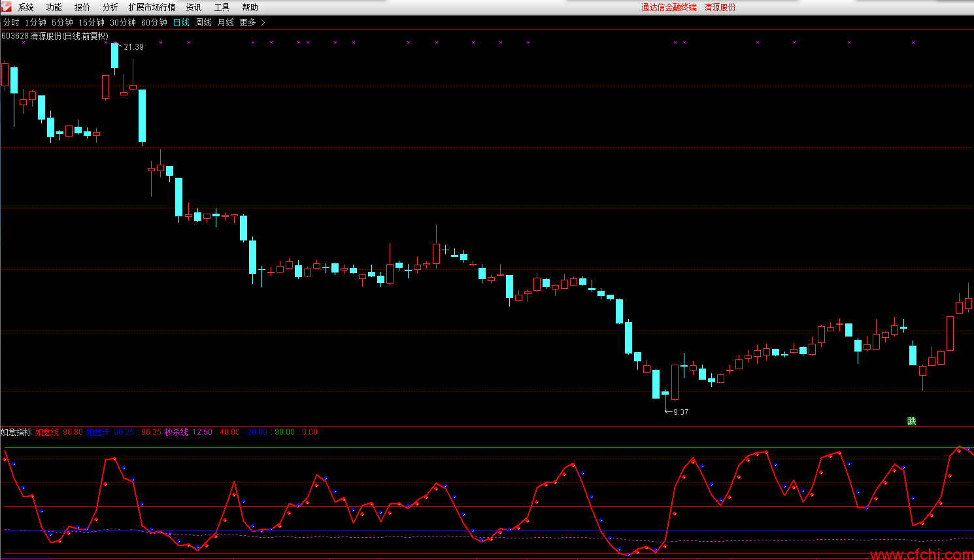Viewport: 974px width, 560px height.
Task: Open the 扩展市场行情 menu
Action: pos(152,8)
